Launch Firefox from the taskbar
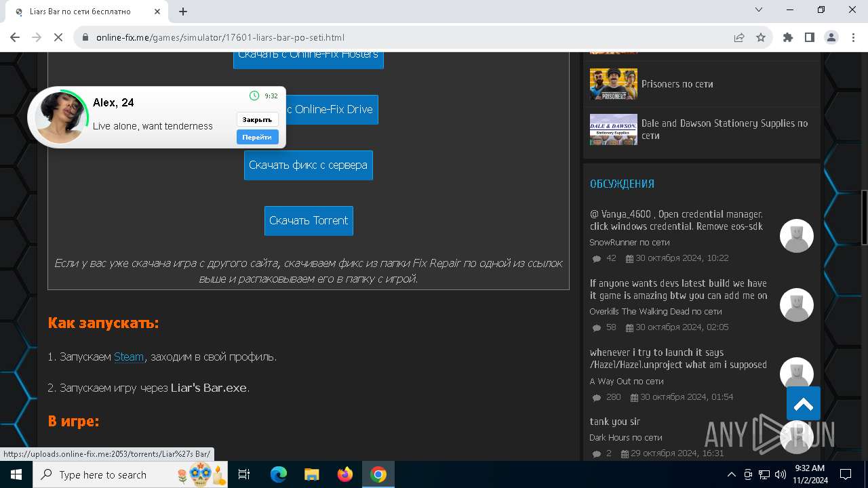868x488 pixels. (345, 474)
